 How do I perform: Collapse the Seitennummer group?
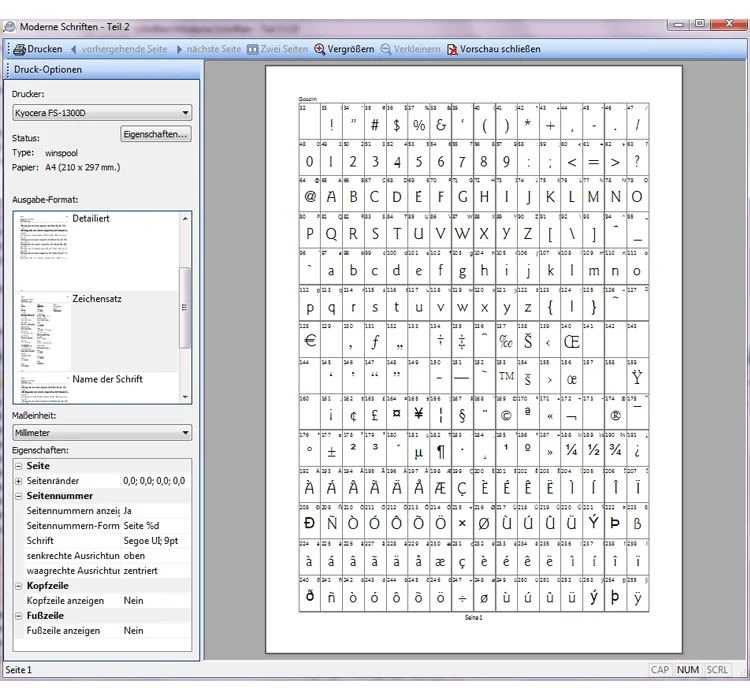(19, 496)
